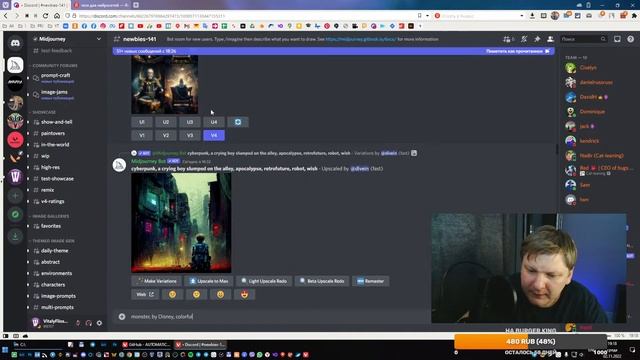The width and height of the screenshot is (640, 360).
Task: Click the U3 upscale button
Action: click(190, 122)
